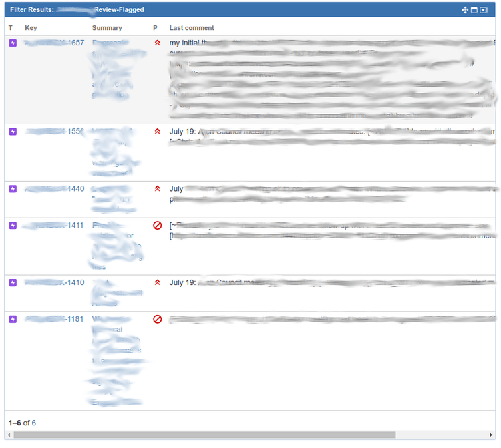Click the highest priority icon on row 1440
The image size is (501, 448).
pos(157,189)
